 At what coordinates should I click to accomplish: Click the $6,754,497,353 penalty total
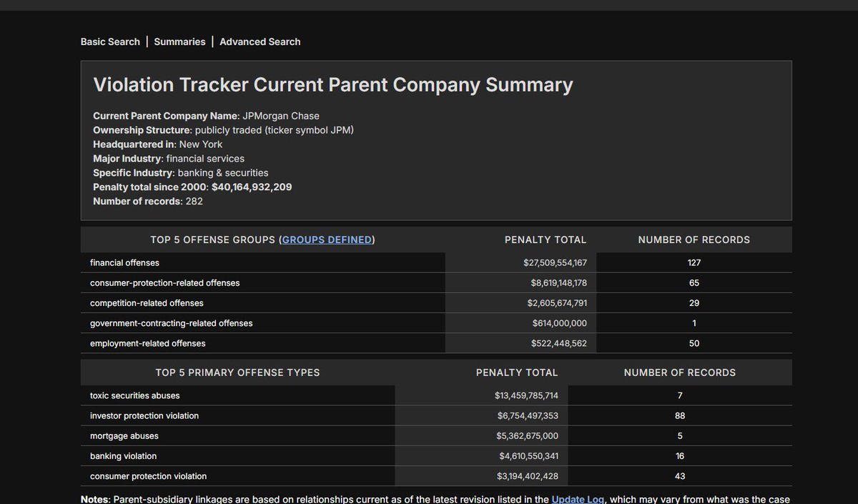click(x=528, y=415)
